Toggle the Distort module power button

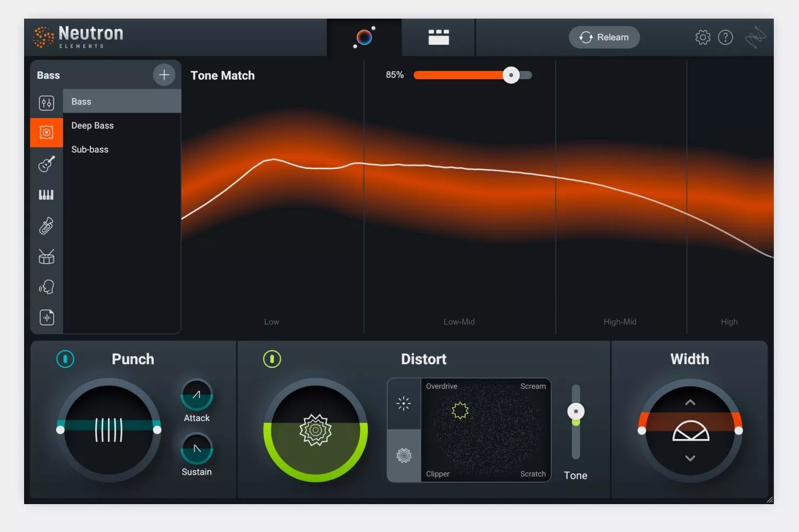pos(272,359)
